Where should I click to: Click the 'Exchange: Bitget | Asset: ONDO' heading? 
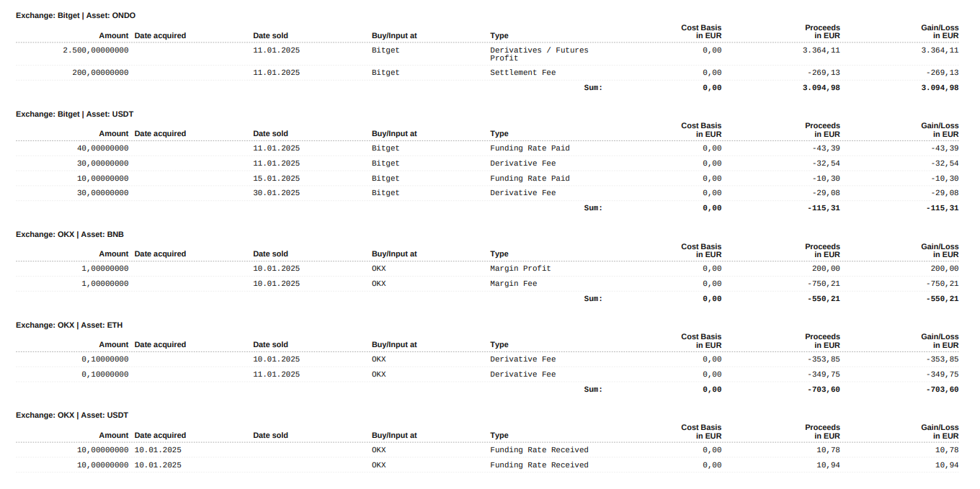[76, 15]
